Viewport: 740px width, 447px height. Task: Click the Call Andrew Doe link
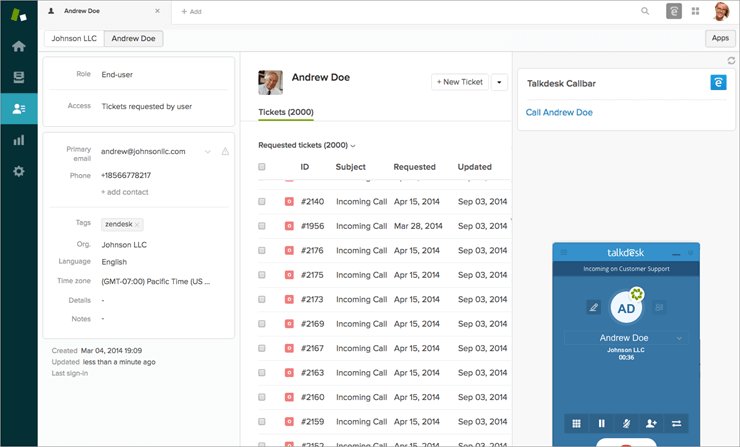click(559, 113)
